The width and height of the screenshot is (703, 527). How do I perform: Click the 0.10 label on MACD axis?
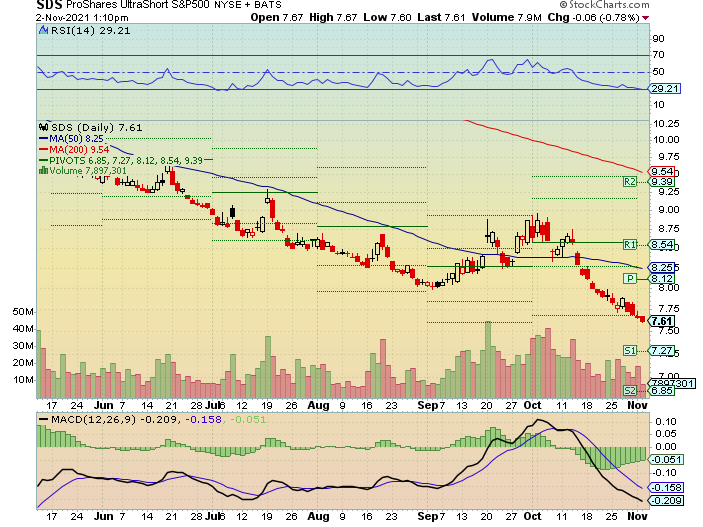[666, 421]
